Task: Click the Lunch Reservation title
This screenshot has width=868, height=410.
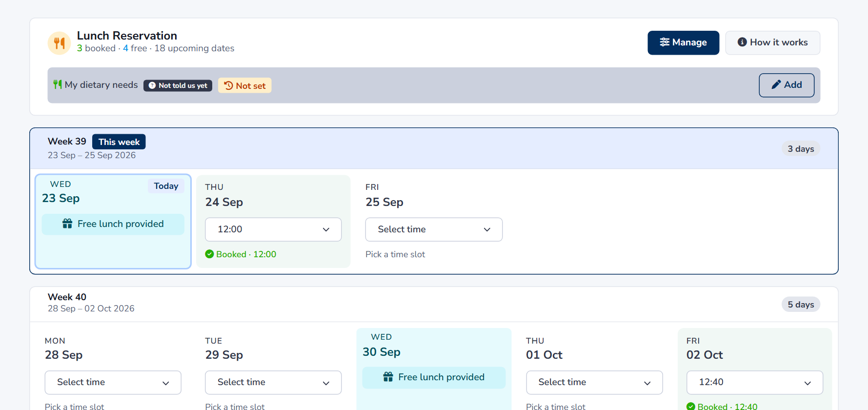Action: [127, 36]
